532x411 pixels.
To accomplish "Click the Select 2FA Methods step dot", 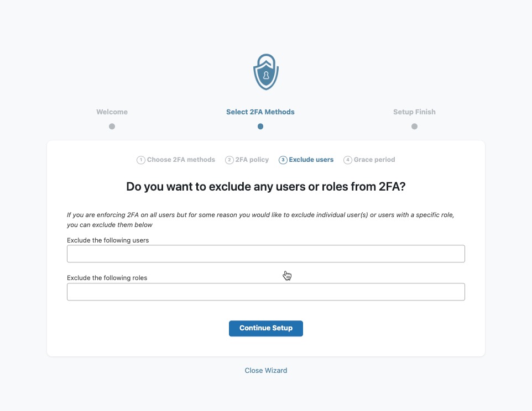I will click(260, 127).
